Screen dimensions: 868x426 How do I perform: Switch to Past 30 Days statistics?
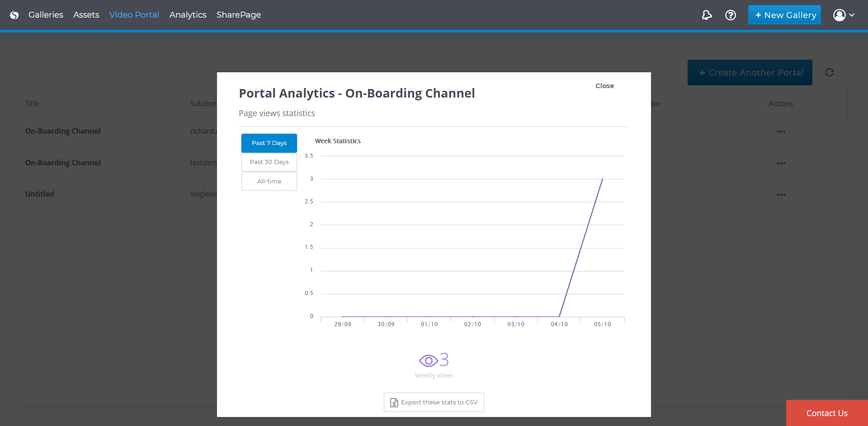tap(269, 162)
